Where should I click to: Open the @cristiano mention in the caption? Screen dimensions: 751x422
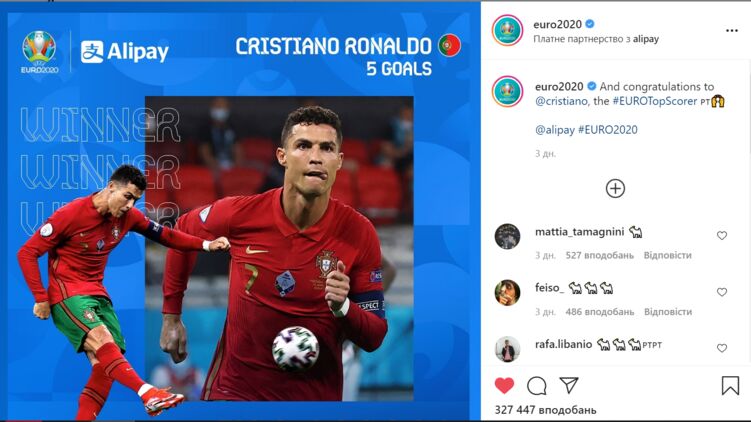[561, 101]
